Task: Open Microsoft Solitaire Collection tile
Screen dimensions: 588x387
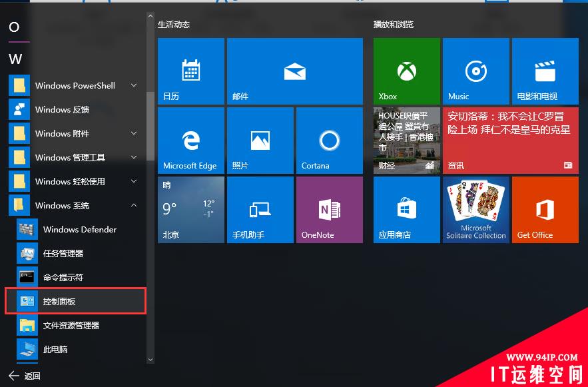Action: [x=476, y=210]
